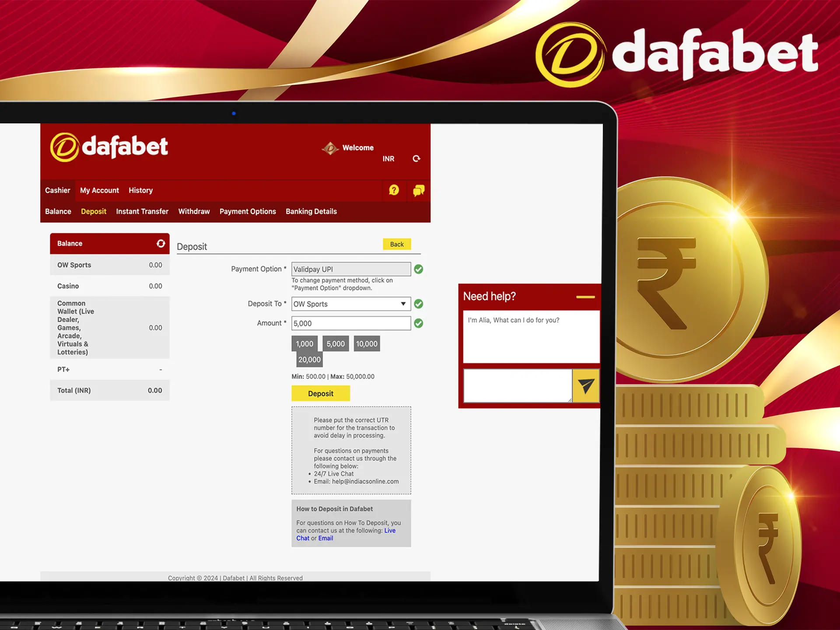Select the Payment Option dropdown
The width and height of the screenshot is (840, 630).
[x=350, y=269]
